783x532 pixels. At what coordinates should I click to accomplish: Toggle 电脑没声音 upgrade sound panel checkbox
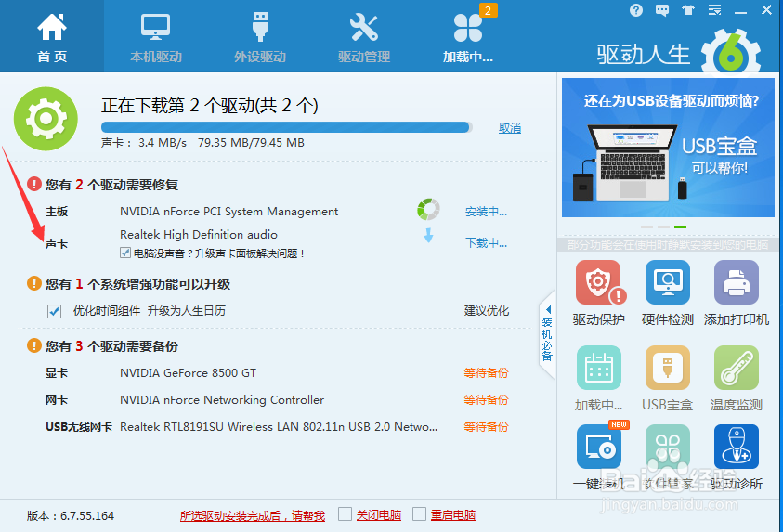125,253
